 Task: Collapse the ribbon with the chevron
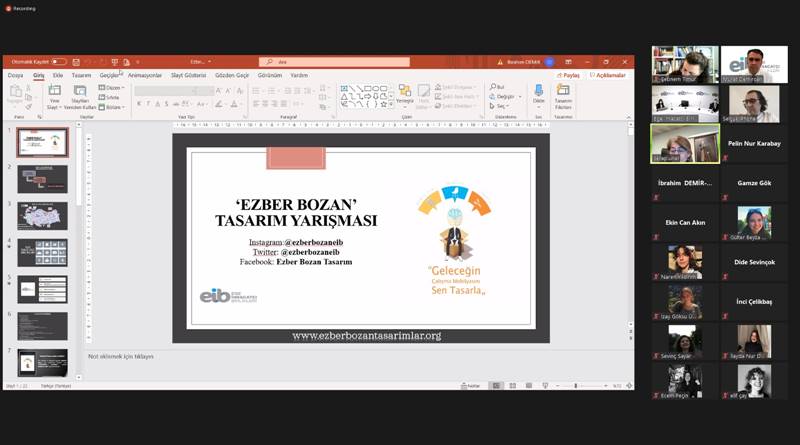click(629, 117)
